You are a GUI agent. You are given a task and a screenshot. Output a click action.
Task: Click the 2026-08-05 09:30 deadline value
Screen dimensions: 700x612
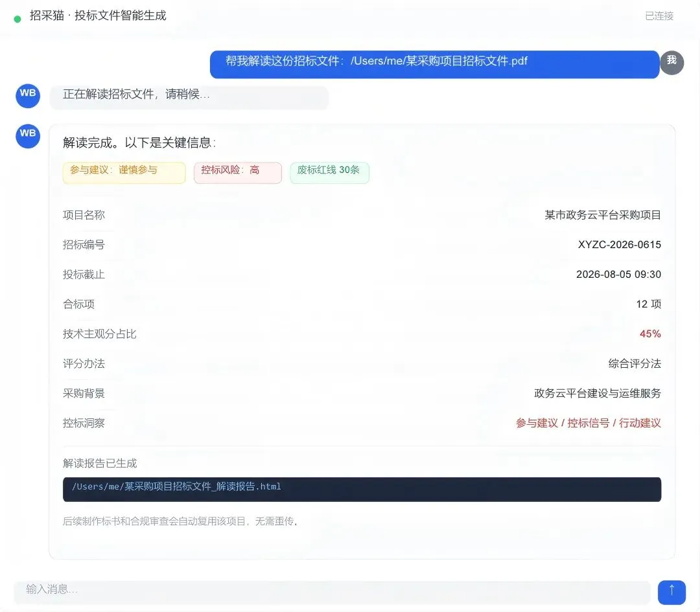pos(618,275)
